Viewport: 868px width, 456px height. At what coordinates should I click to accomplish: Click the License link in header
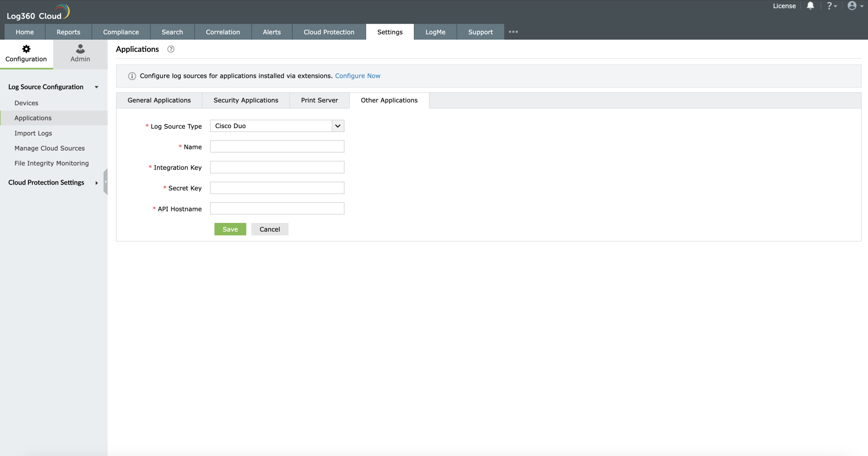(784, 6)
